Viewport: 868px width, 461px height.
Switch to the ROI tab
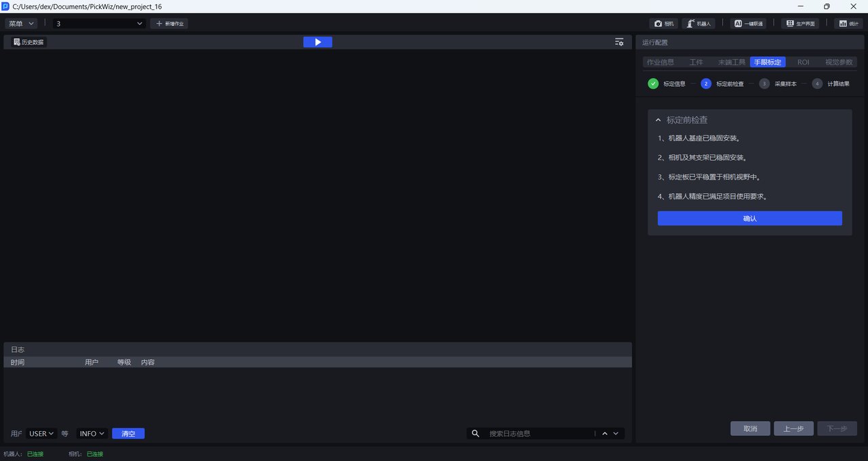point(803,62)
